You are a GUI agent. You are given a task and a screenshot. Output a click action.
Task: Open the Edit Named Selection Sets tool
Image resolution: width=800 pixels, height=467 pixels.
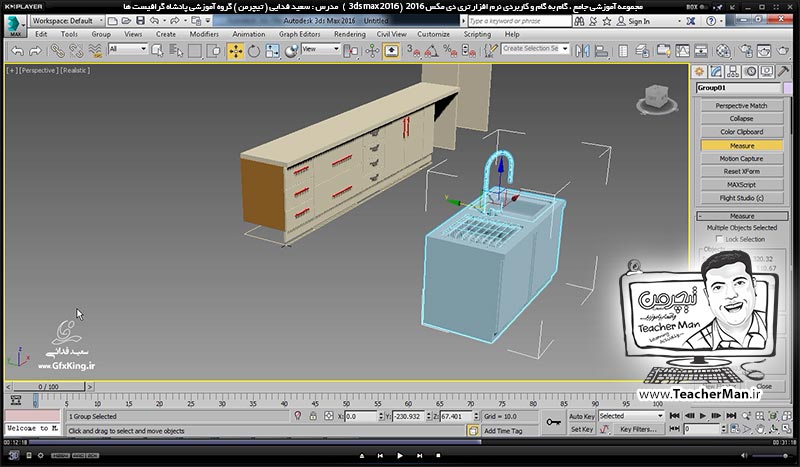pyautogui.click(x=490, y=51)
